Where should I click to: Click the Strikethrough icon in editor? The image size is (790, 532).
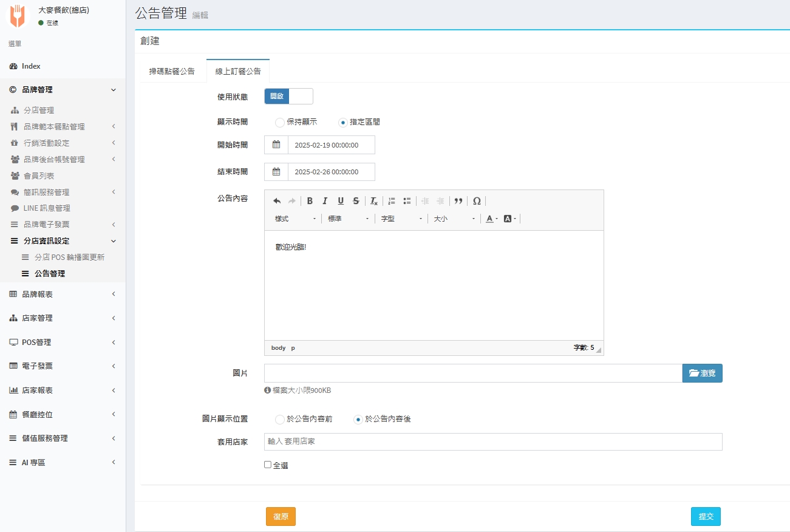click(x=356, y=201)
